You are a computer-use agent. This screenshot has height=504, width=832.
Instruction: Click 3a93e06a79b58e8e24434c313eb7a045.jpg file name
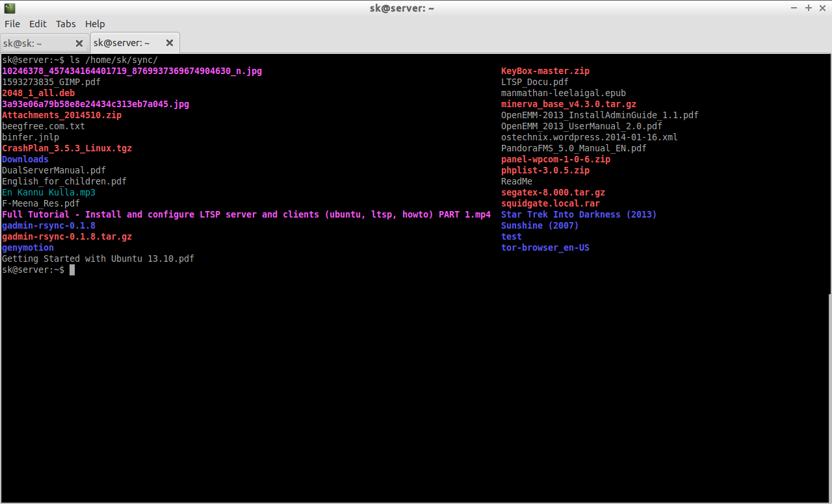(x=96, y=104)
